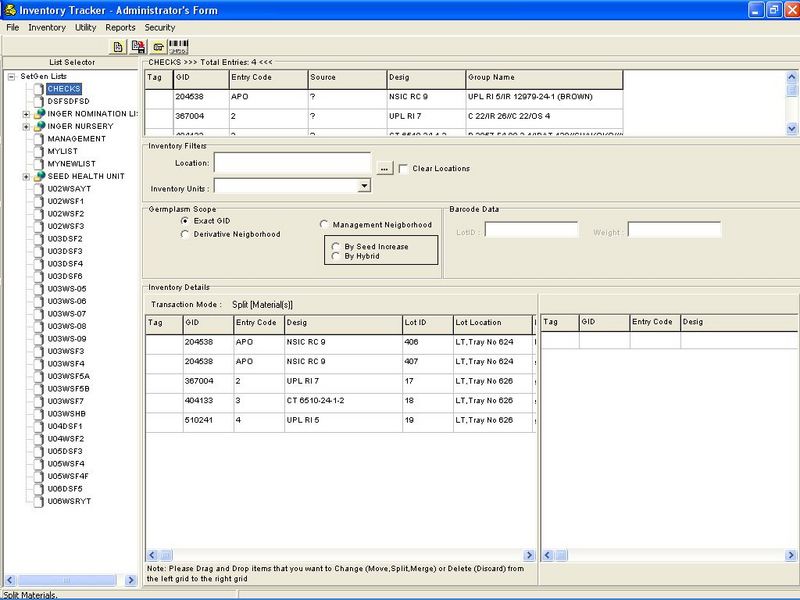Click the location browse ellipsis button
Image resolution: width=800 pixels, height=600 pixels.
coord(385,168)
